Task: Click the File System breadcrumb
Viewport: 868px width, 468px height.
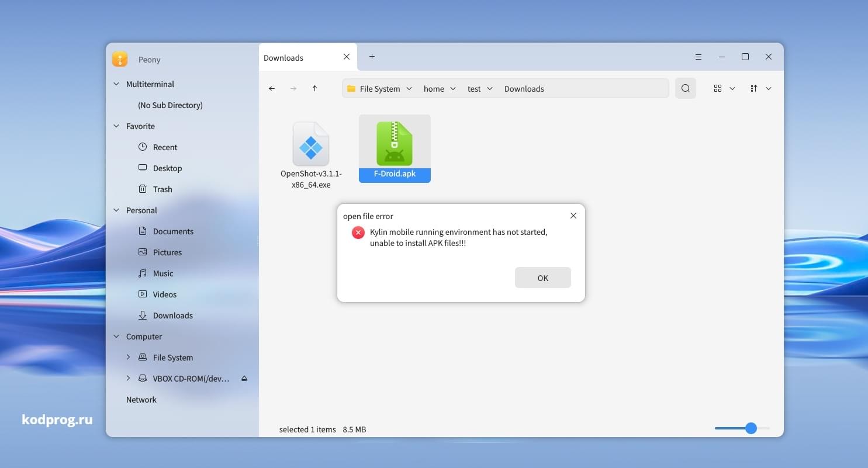Action: 380,89
